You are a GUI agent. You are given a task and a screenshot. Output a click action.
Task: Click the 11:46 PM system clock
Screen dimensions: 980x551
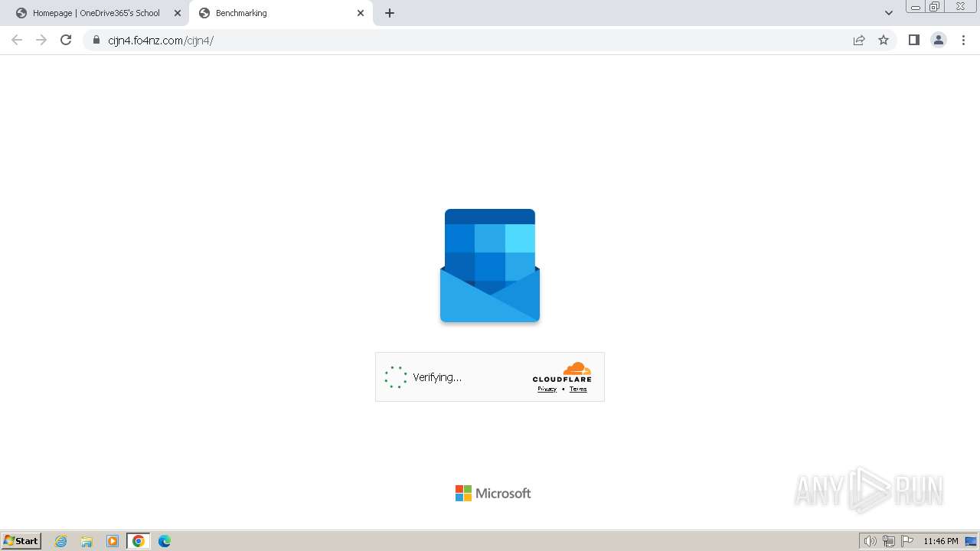pyautogui.click(x=941, y=541)
